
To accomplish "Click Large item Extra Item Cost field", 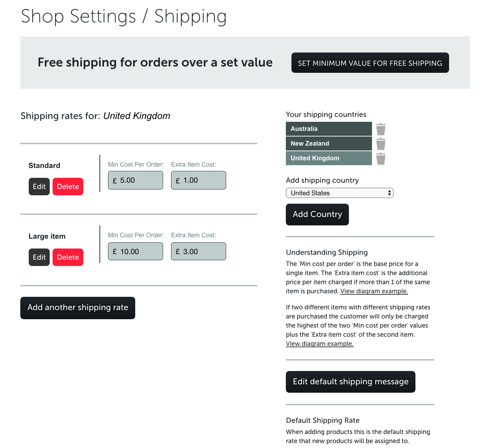I will [199, 251].
